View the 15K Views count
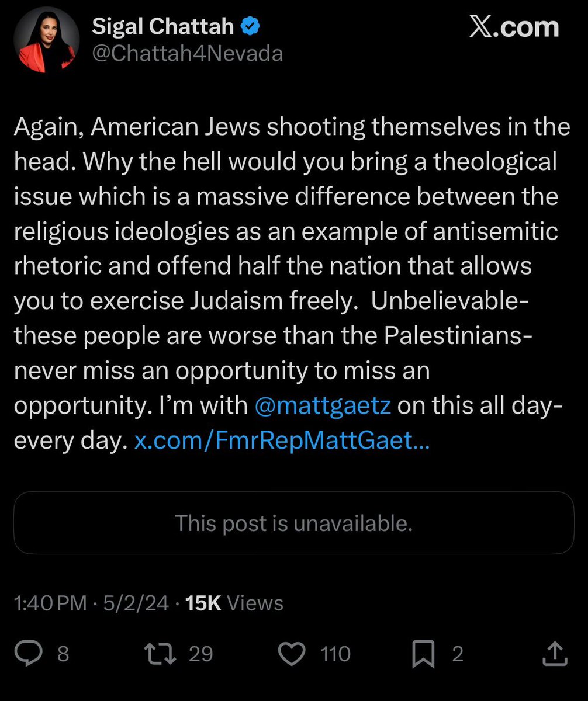Viewport: 588px width, 701px height. (x=234, y=603)
